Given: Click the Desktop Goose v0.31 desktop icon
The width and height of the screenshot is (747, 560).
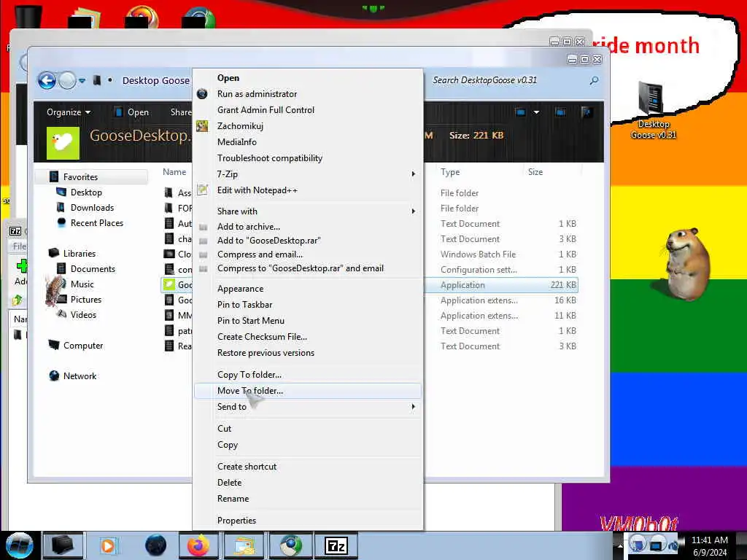Looking at the screenshot, I should 653,111.
